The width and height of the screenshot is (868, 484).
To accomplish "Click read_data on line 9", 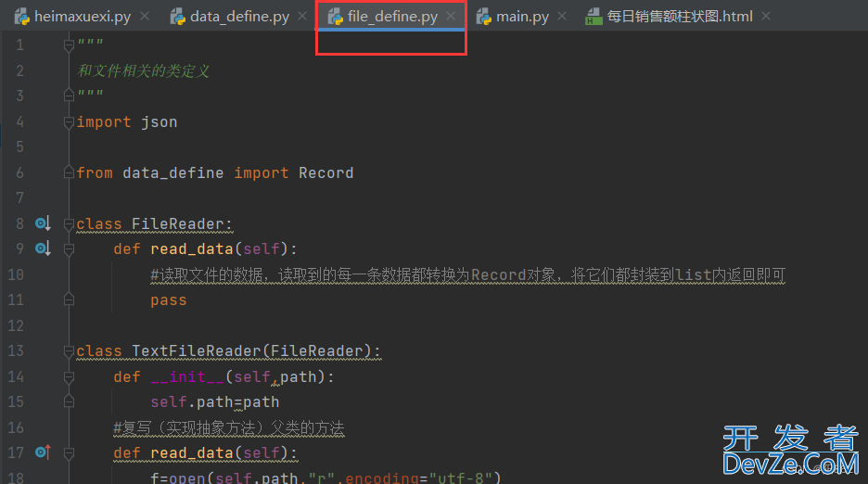I will (x=192, y=249).
